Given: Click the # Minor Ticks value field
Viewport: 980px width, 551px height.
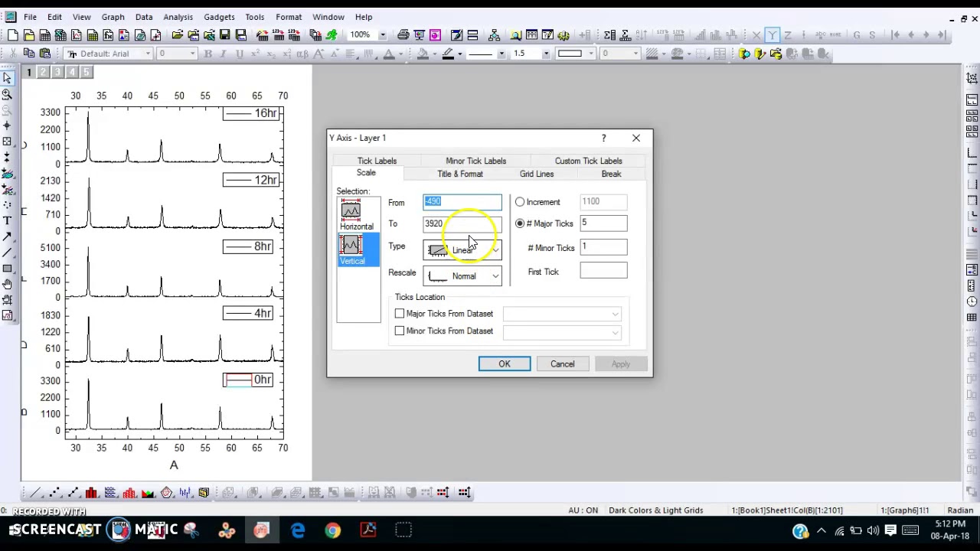Looking at the screenshot, I should point(603,248).
